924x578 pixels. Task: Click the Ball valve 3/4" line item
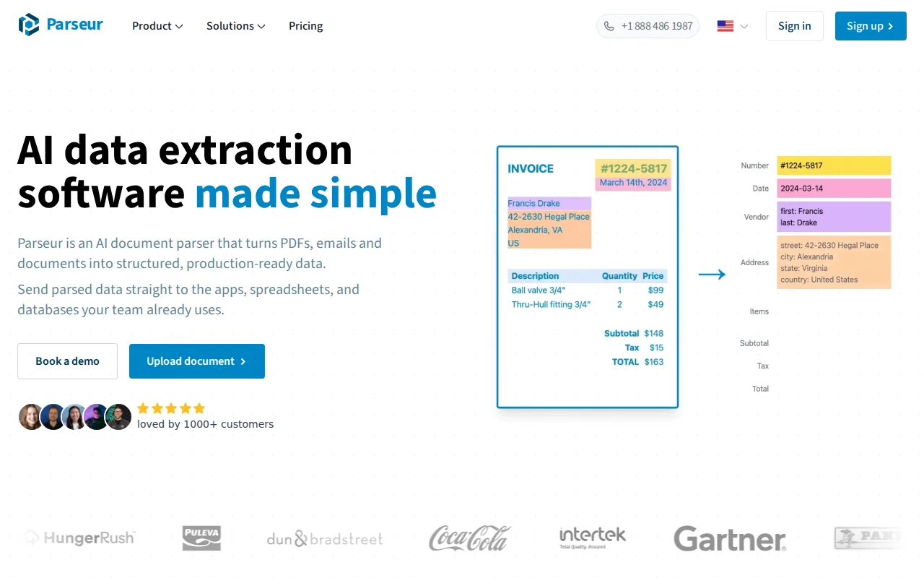pyautogui.click(x=539, y=290)
